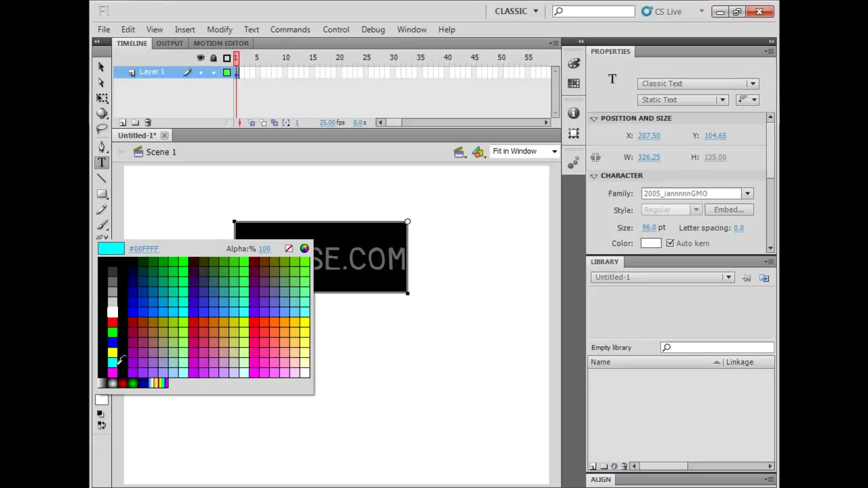Select the Text tool in toolbar
Viewport: 868px width, 488px height.
(102, 163)
